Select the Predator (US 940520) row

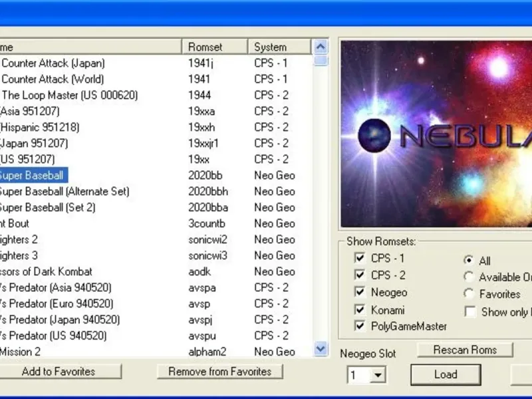(x=156, y=336)
